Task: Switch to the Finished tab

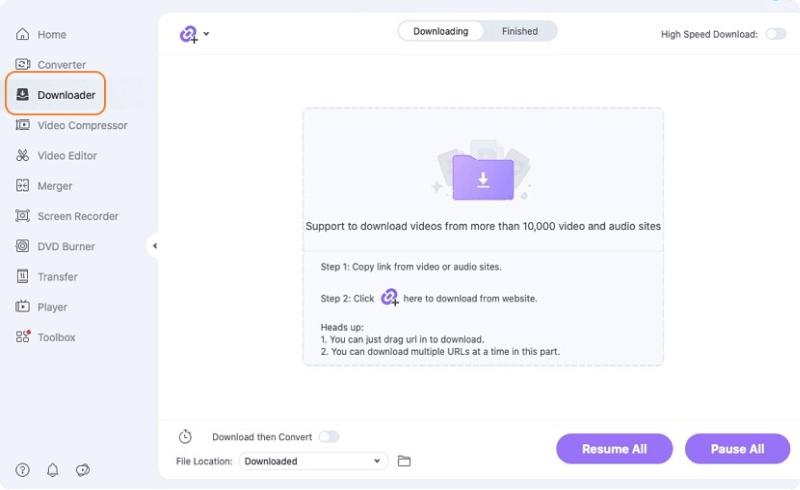Action: point(519,31)
